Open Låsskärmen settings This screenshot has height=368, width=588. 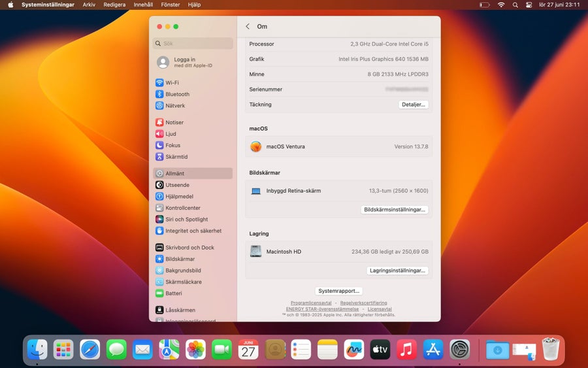point(193,310)
